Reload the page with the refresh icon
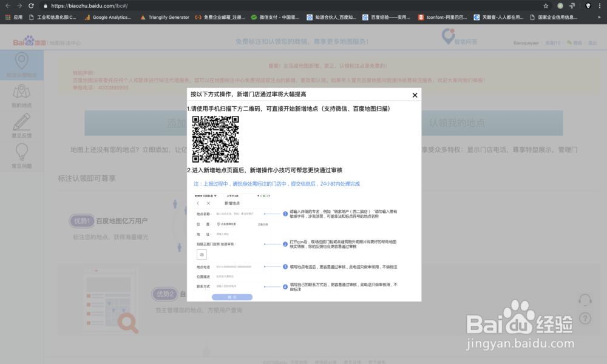The image size is (607, 364). coord(32,6)
